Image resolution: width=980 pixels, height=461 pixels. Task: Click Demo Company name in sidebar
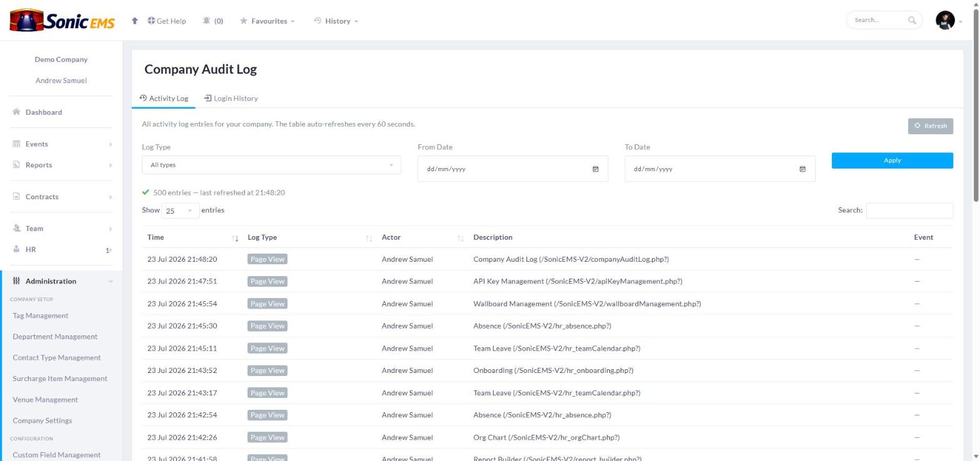click(x=61, y=59)
